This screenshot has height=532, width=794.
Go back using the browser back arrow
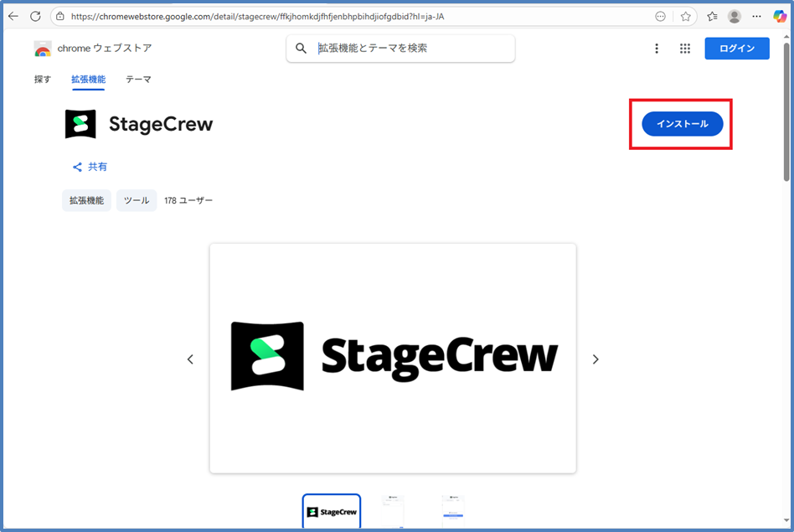[13, 16]
